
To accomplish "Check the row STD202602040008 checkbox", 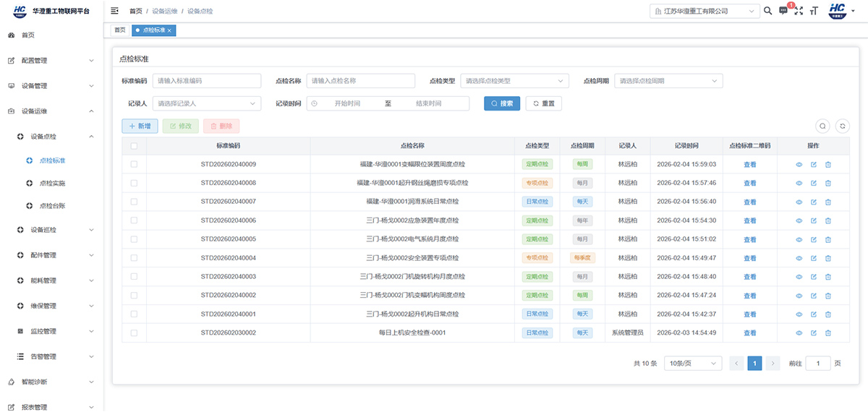I will (134, 183).
